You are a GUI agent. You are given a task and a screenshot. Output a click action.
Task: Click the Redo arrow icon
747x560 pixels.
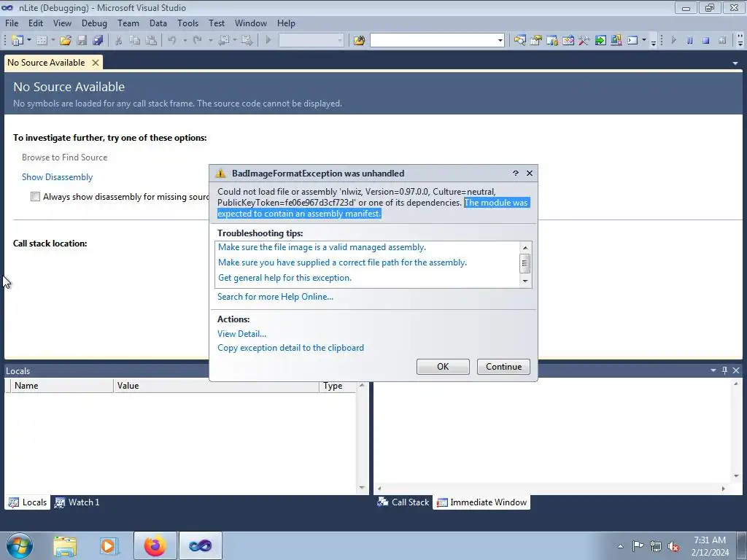(197, 41)
